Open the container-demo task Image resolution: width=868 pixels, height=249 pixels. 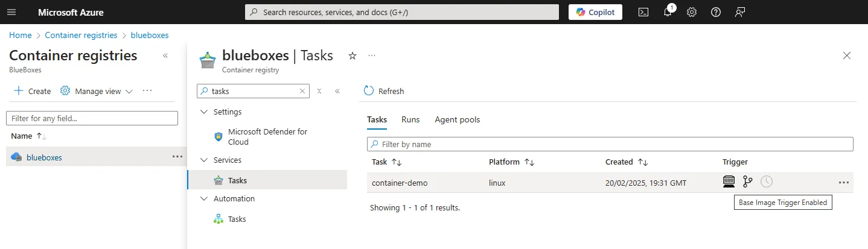point(400,183)
